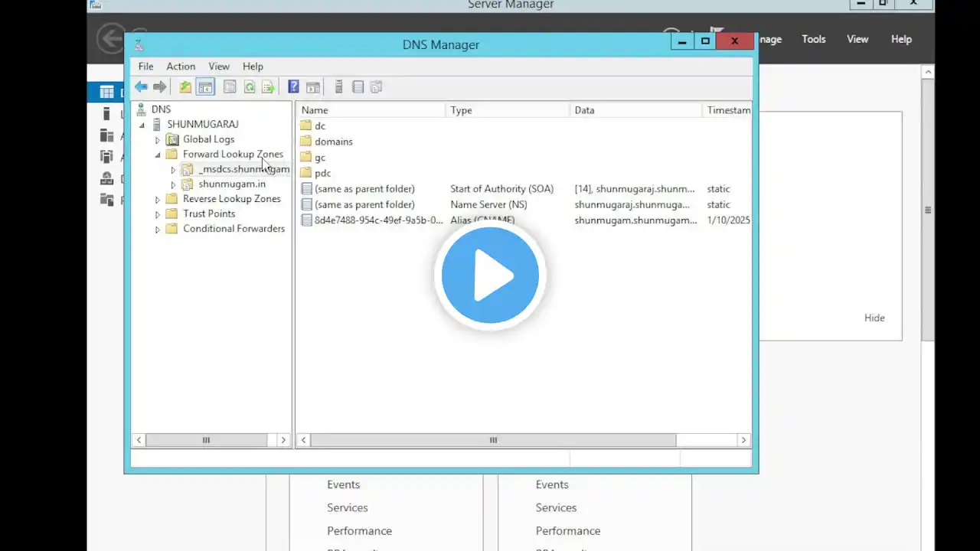Click the records pane horizontal scrollbar thumb
Viewport: 980px width, 551px height.
(x=493, y=440)
